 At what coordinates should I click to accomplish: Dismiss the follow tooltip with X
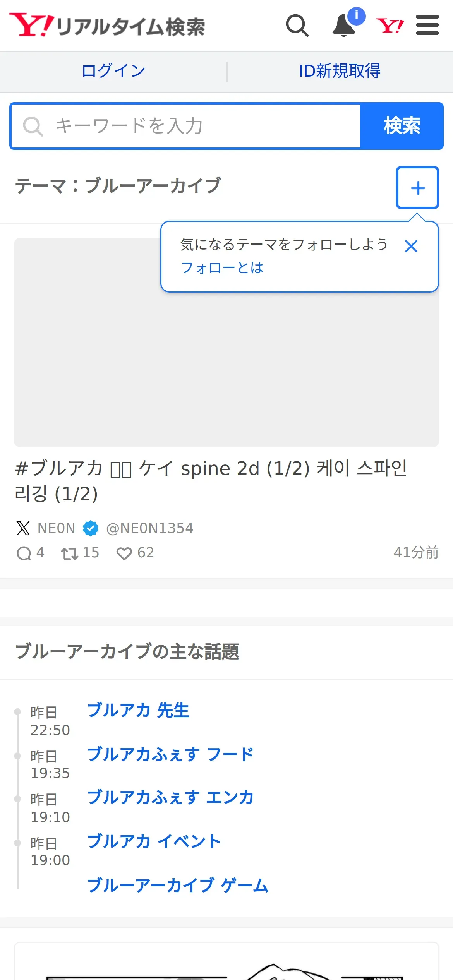point(411,246)
